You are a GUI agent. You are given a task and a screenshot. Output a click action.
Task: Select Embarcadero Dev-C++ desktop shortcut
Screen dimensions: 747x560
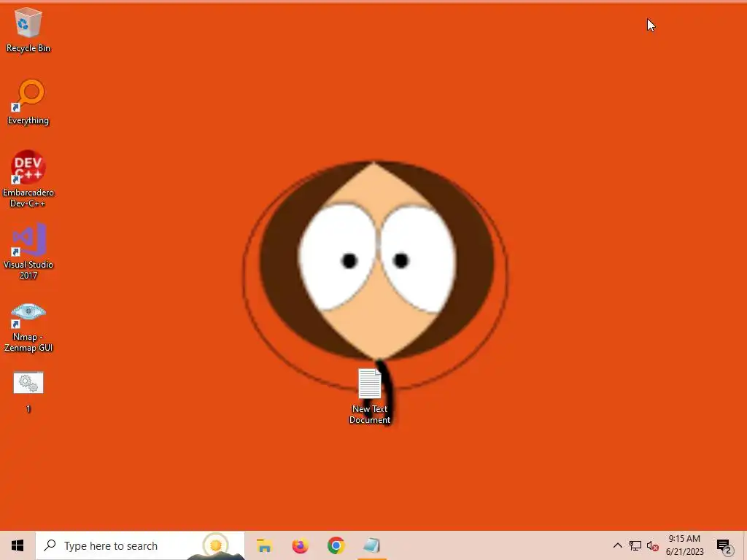click(x=28, y=179)
